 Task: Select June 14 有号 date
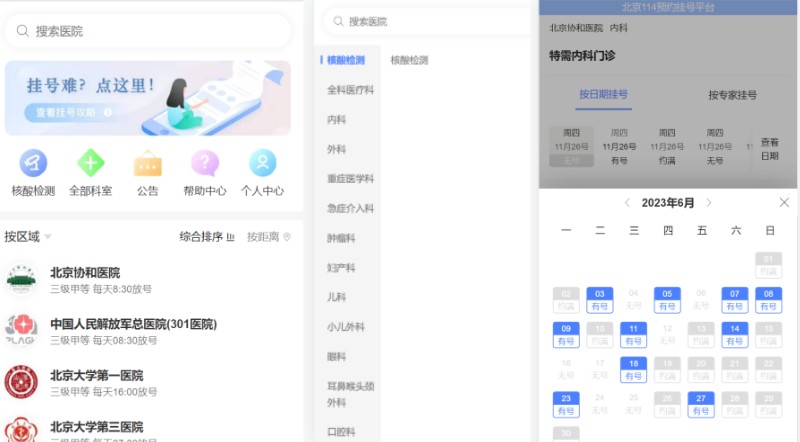click(x=735, y=334)
